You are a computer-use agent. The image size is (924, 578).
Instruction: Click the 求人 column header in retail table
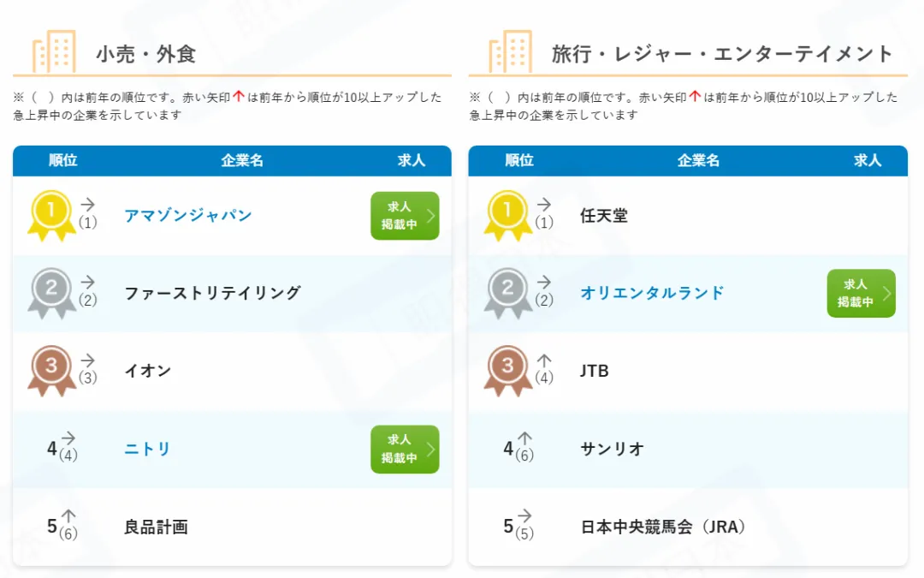412,160
